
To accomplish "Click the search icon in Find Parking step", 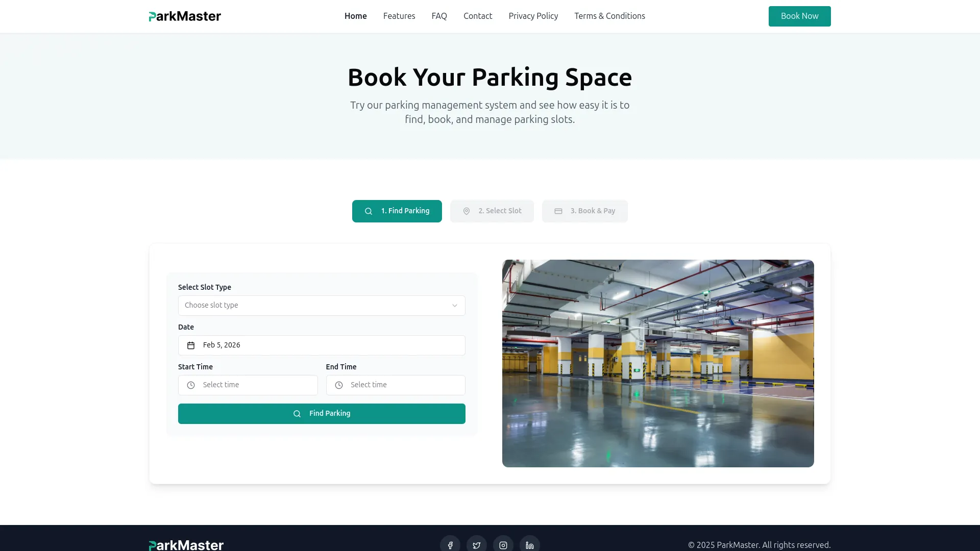I will 368,211.
